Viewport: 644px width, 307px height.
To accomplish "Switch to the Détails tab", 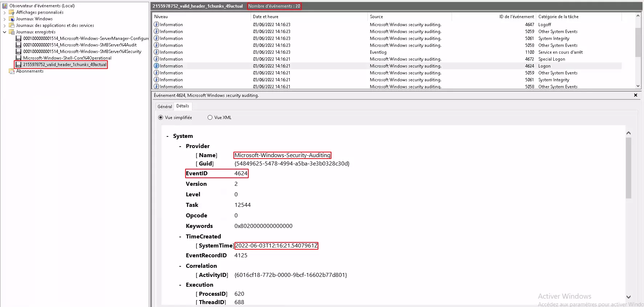I will [x=183, y=106].
